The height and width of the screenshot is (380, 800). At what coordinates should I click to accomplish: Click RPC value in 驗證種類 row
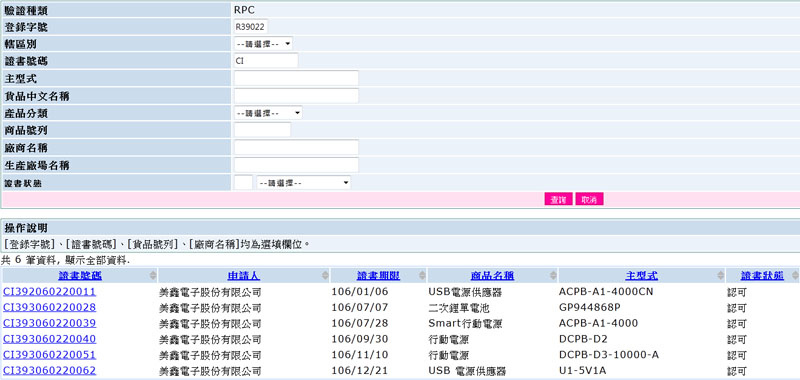pos(244,10)
